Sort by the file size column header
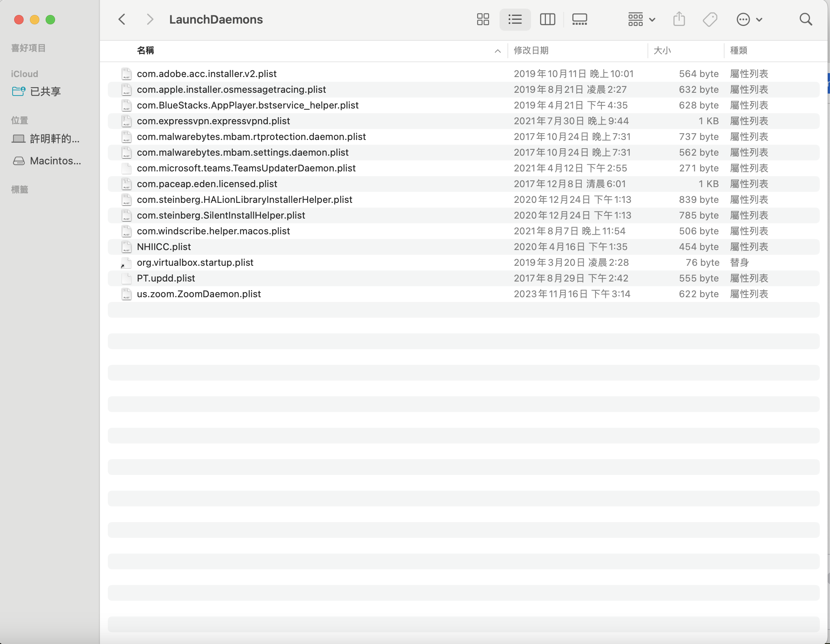Image resolution: width=830 pixels, height=644 pixels. click(662, 50)
